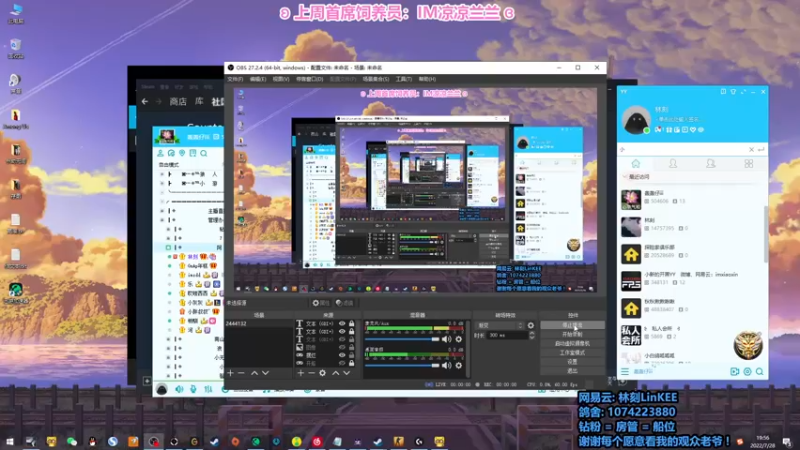The height and width of the screenshot is (450, 800).
Task: Toggle lock of dimmed 文本 (GDI+) source
Action: tap(352, 339)
